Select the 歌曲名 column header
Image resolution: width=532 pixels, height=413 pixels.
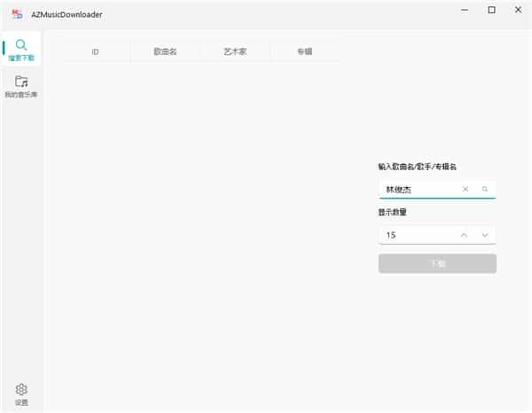(165, 51)
